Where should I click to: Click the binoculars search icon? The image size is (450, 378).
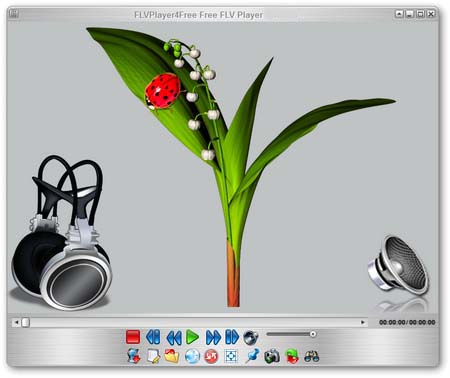(312, 357)
